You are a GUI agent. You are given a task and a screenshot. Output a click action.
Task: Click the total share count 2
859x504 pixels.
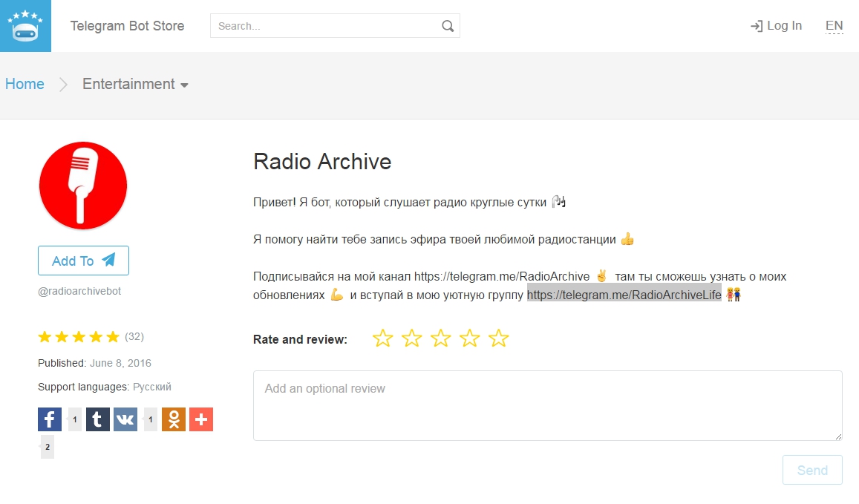coord(47,447)
